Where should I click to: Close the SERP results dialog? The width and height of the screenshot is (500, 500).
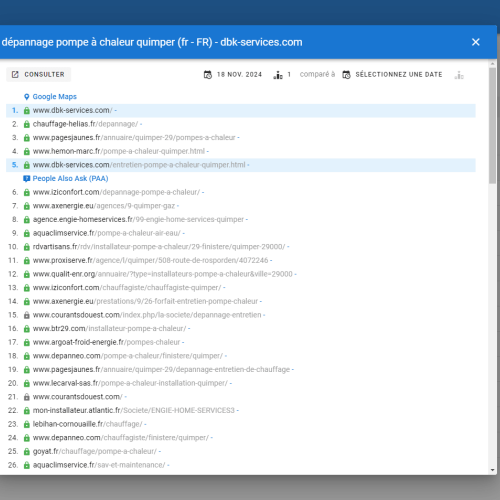[x=476, y=42]
